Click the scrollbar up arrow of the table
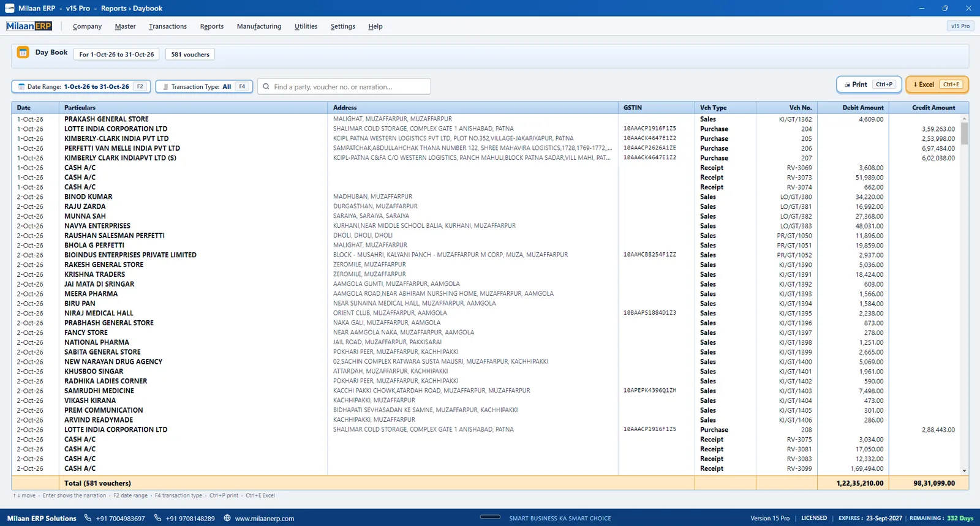 pyautogui.click(x=965, y=119)
